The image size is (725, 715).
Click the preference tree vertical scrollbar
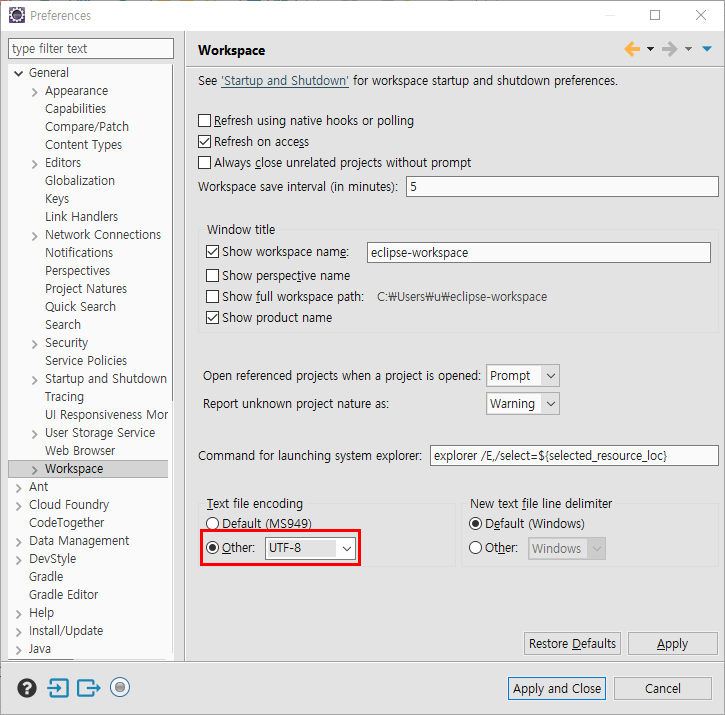pos(172,233)
